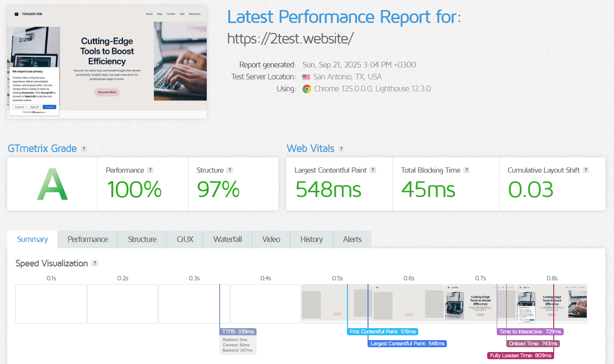This screenshot has width=614, height=364.
Task: Click the 548ms Largest Contentful Paint value
Action: (328, 189)
